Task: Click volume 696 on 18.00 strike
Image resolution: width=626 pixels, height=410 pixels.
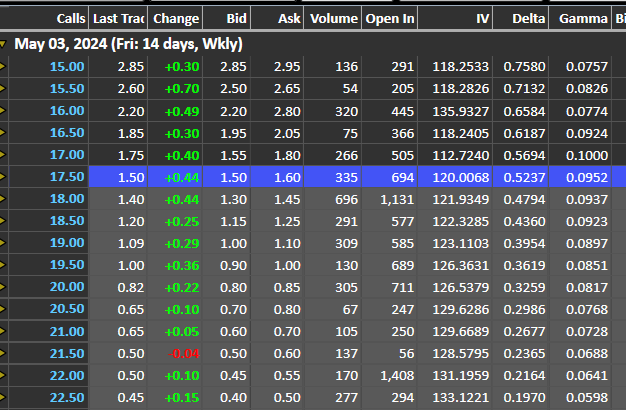Action: pyautogui.click(x=346, y=199)
